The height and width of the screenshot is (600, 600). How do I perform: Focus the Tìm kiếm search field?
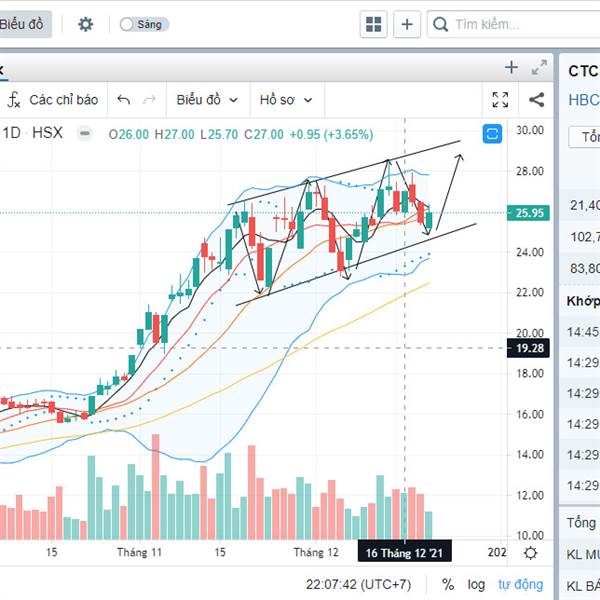(x=513, y=24)
